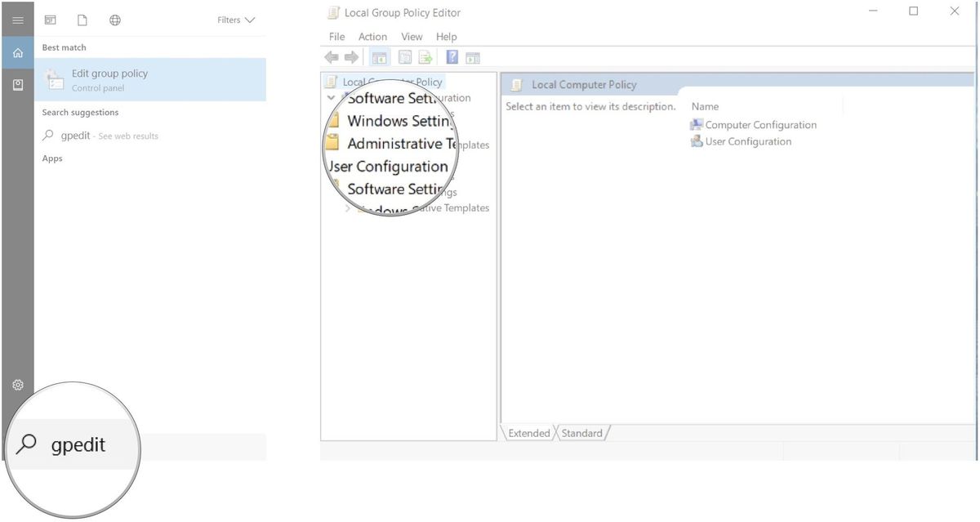
Task: Switch to the Standard tab
Action: tap(582, 433)
